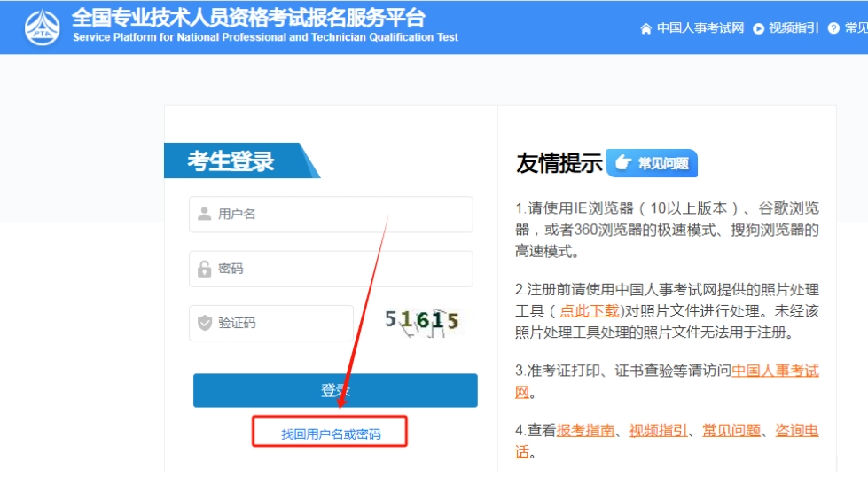Click the play icon beside 视频指引 in header

coord(758,28)
